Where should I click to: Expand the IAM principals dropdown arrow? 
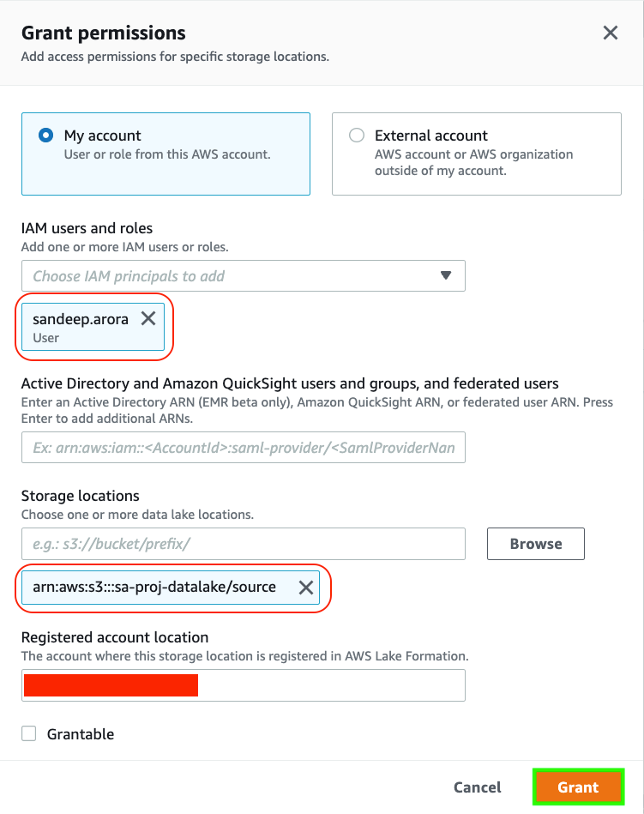pos(445,275)
